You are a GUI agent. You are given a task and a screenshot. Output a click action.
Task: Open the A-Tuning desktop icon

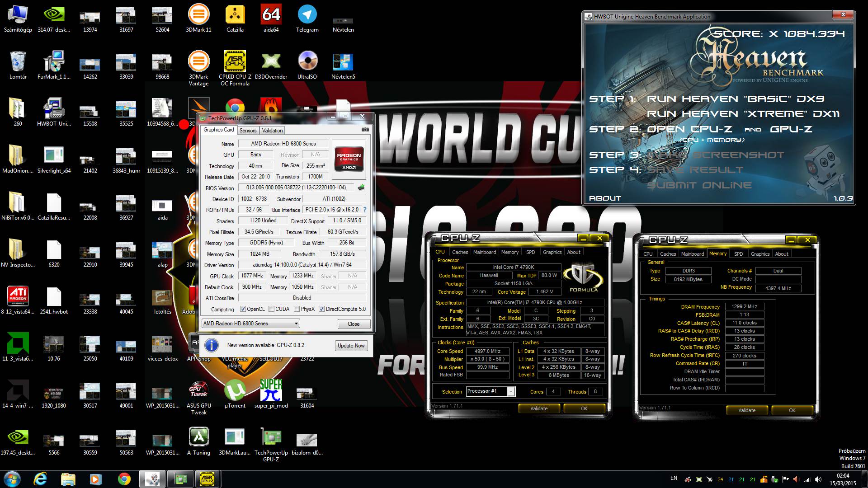pyautogui.click(x=198, y=441)
